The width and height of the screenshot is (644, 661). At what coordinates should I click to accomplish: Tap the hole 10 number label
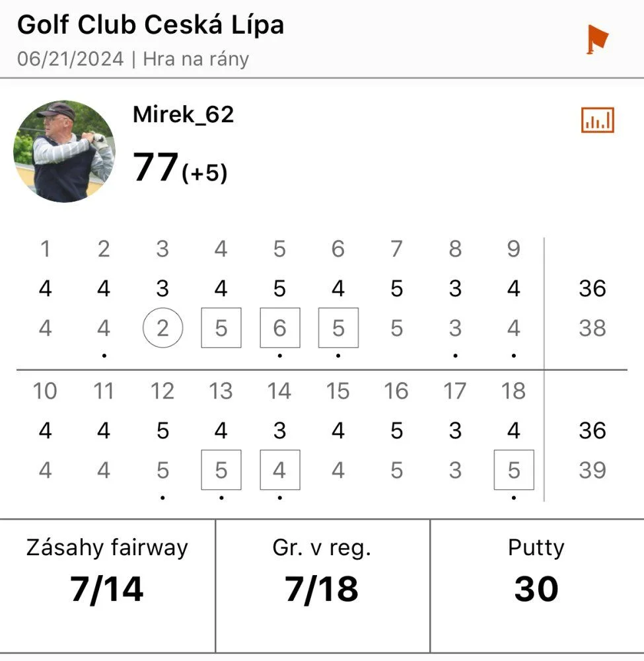pyautogui.click(x=45, y=391)
